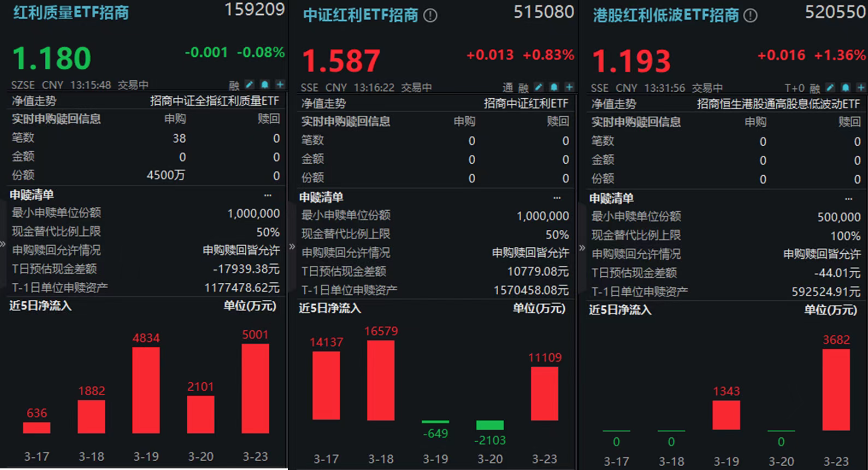Screen dimensions: 868x470
Task: Click the 红利质量ETF招商 title
Action: pos(71,12)
